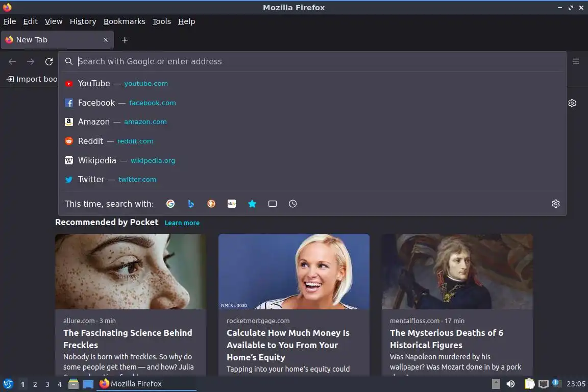Open the Firefox hamburger application menu

pos(576,61)
